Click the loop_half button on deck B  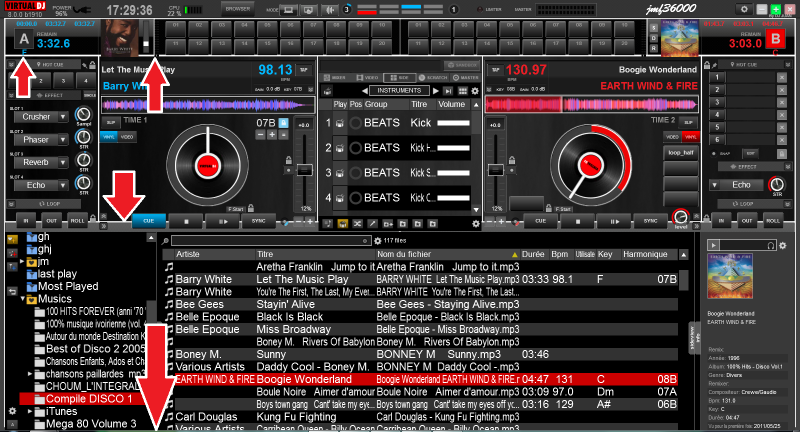[681, 153]
